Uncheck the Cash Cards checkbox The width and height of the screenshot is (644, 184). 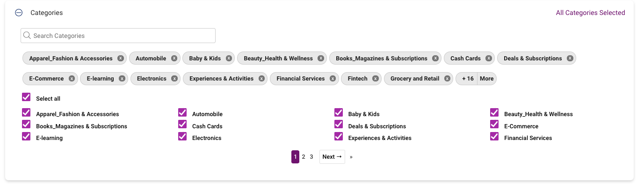pyautogui.click(x=182, y=125)
